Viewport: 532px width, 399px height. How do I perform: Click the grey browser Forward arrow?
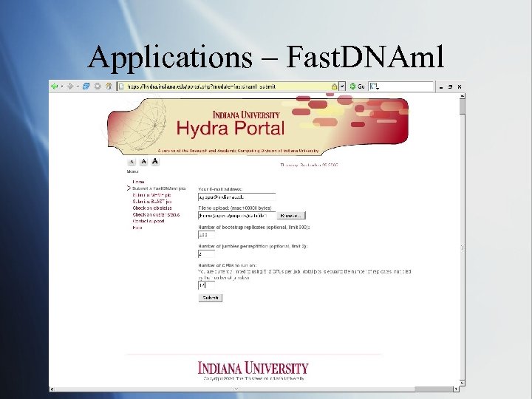click(x=70, y=86)
